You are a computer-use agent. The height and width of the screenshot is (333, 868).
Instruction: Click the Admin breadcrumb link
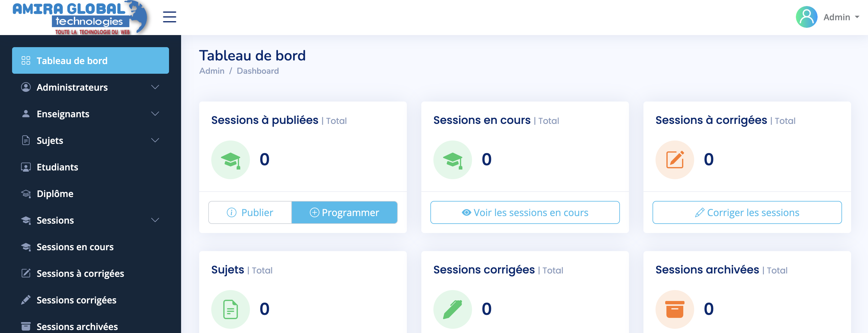pyautogui.click(x=212, y=71)
